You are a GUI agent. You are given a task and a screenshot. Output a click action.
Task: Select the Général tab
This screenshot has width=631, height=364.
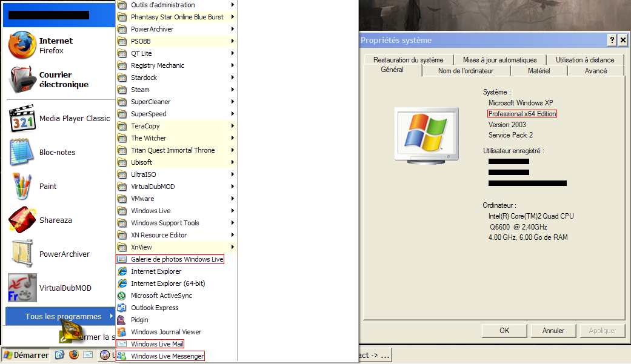coord(392,70)
